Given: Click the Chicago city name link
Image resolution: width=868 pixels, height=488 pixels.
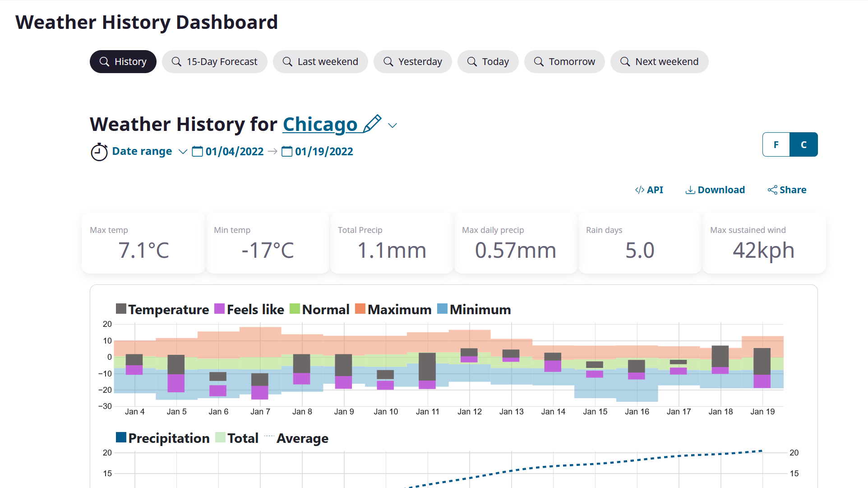Looking at the screenshot, I should tap(319, 124).
